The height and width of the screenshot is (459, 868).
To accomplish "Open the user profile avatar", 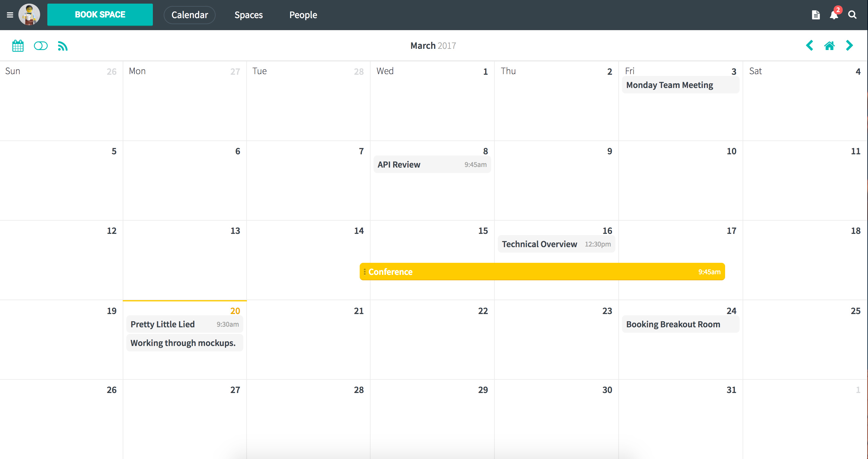I will click(29, 14).
